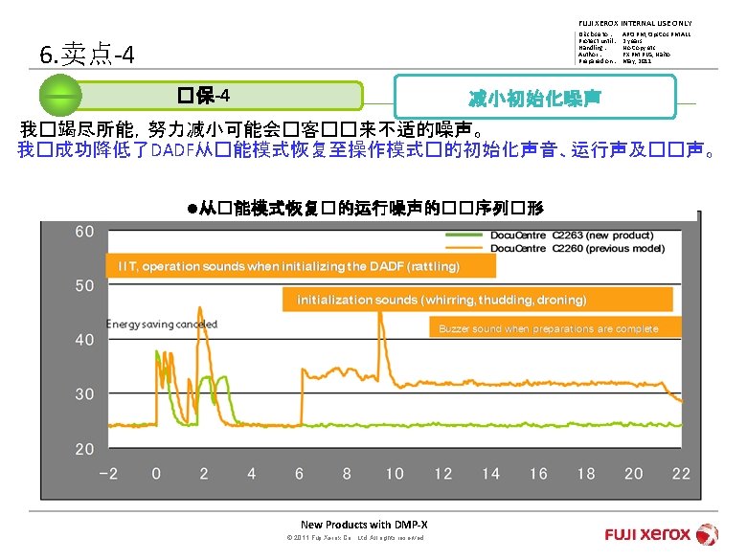Click the x-axis label 22
Screen dimensions: 747x560
(x=681, y=474)
